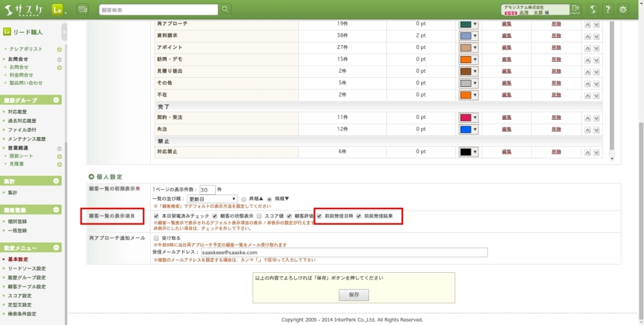Click the plus icon next to テレアポリスト
The image size is (644, 325).
tap(59, 50)
